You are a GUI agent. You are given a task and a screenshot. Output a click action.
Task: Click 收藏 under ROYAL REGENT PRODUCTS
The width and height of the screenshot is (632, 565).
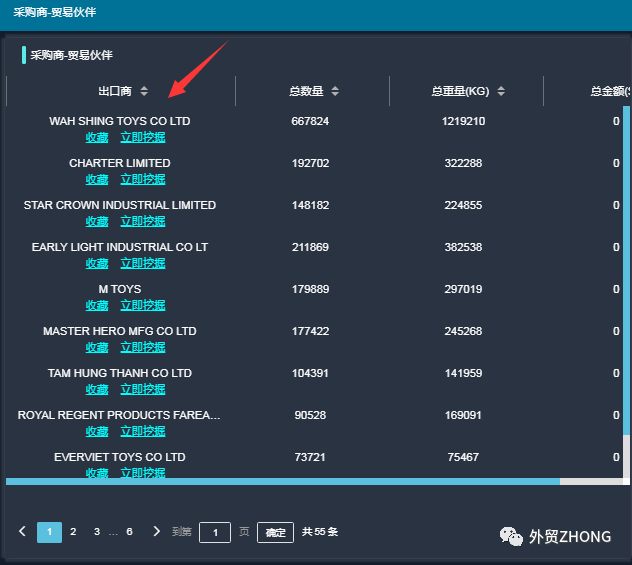pos(97,431)
